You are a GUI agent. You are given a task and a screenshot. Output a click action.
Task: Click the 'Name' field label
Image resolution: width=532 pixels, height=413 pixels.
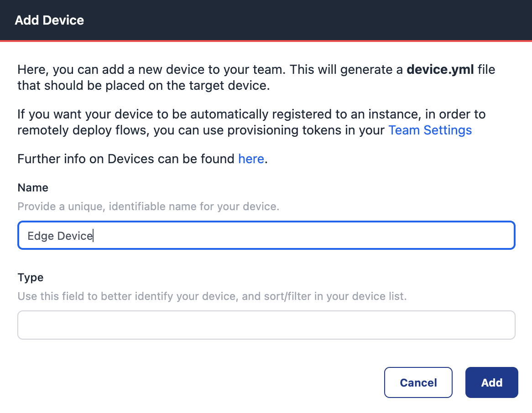click(33, 188)
